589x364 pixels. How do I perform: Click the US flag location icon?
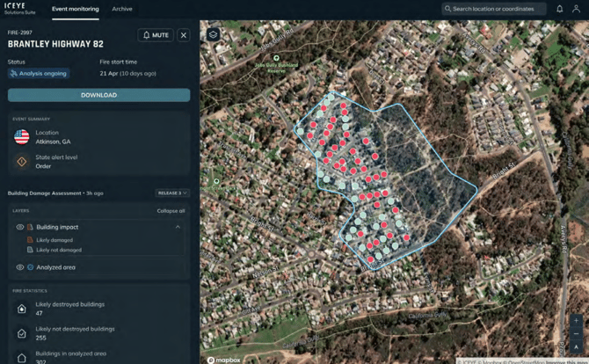(x=22, y=137)
